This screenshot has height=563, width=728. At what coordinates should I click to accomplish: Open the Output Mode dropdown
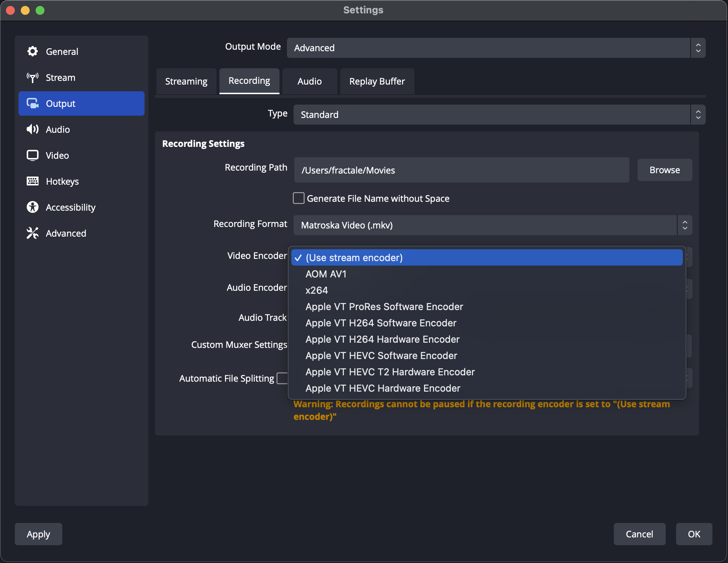pyautogui.click(x=495, y=48)
